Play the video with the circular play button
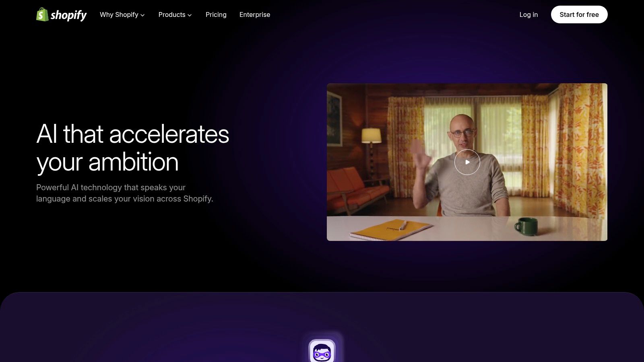 coord(467,162)
